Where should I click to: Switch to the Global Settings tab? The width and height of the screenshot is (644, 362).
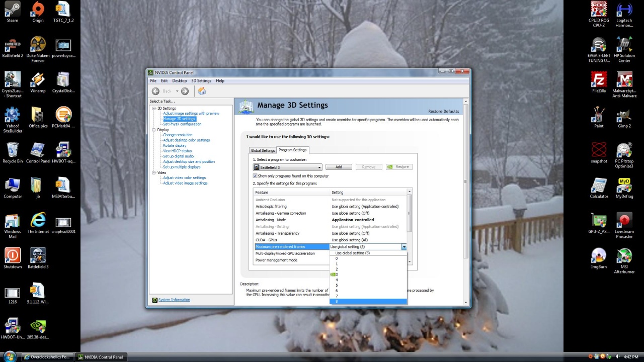point(263,150)
